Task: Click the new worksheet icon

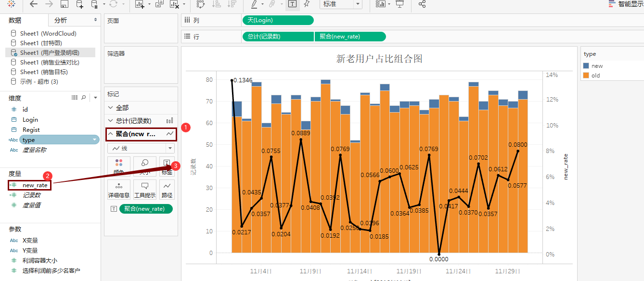Action: click(x=140, y=4)
